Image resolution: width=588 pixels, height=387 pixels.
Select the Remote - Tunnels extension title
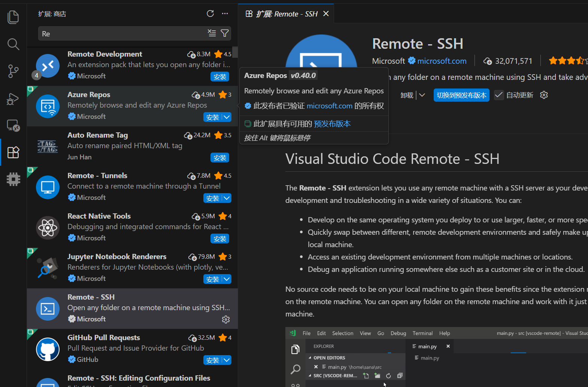97,175
